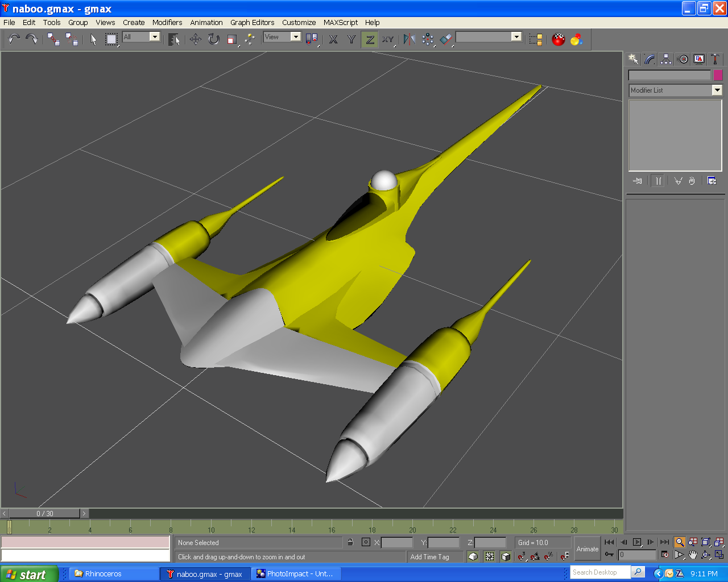Activate the Select and Scale tool
The image size is (728, 582).
231,39
